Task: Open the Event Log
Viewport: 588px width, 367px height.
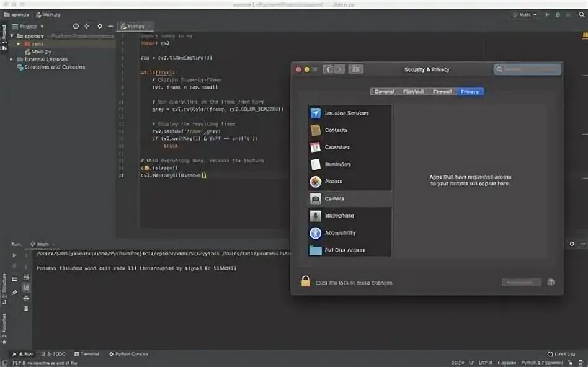Action: (561, 354)
